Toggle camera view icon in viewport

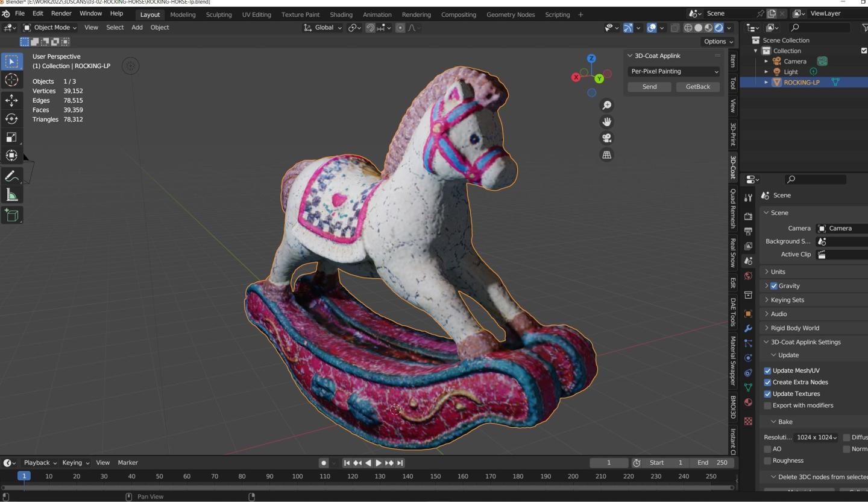tap(607, 138)
